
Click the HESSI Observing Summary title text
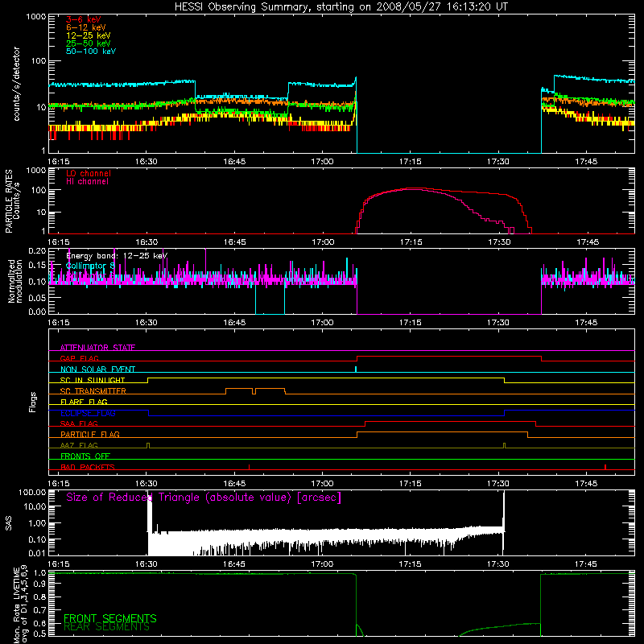[341, 7]
